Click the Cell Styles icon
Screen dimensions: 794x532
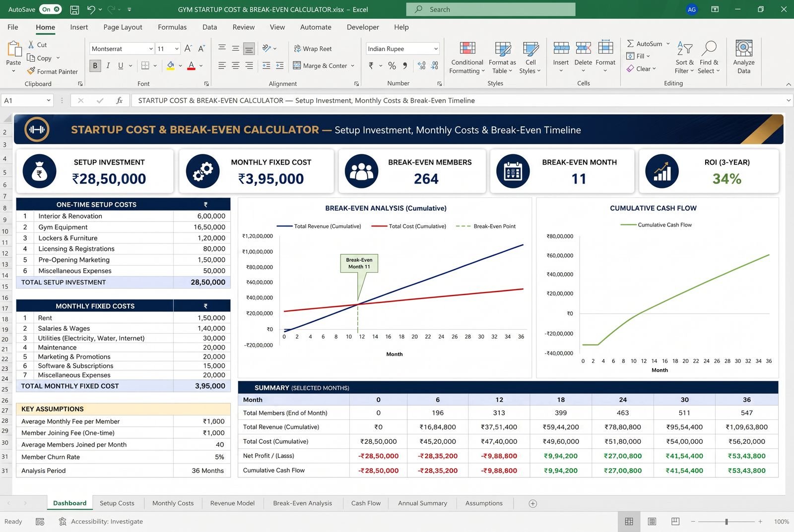[531, 48]
